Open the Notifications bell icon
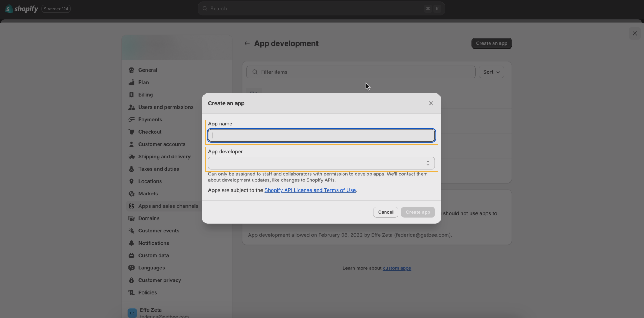This screenshot has height=318, width=644. coord(131,243)
